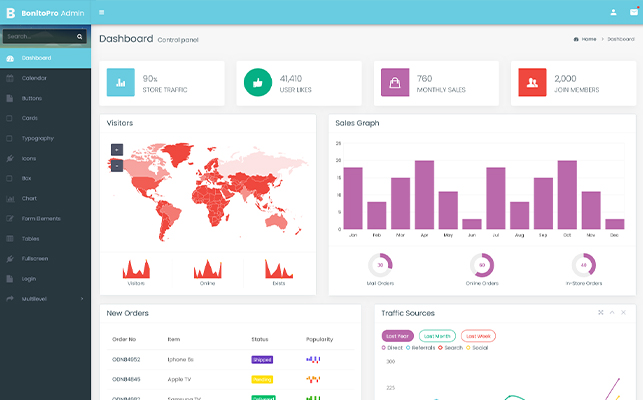643x400 pixels.
Task: Click the User Likes thumbs-up icon
Action: click(258, 82)
